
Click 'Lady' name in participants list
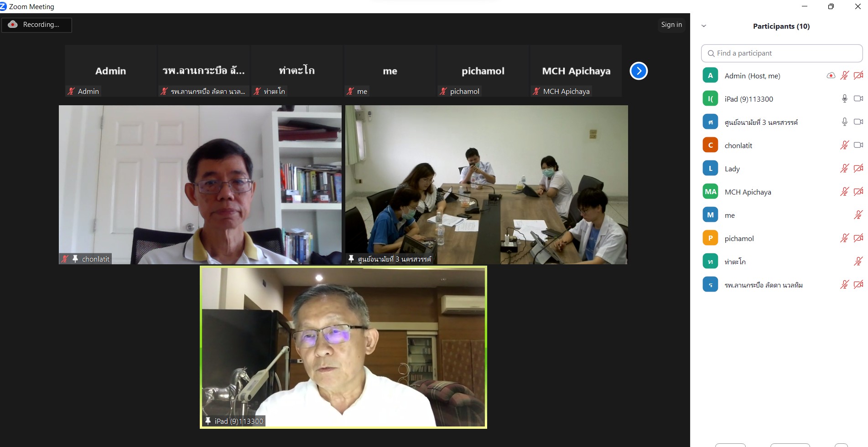(732, 169)
